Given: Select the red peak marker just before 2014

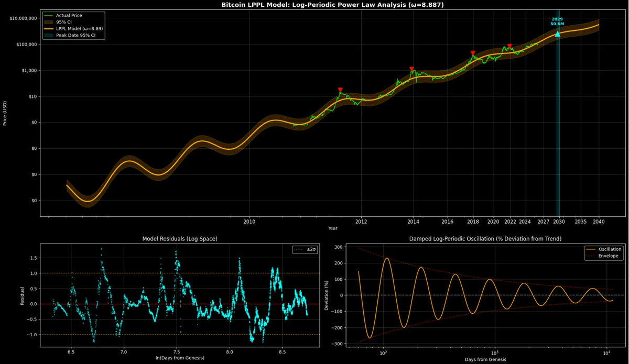Looking at the screenshot, I should (411, 69).
